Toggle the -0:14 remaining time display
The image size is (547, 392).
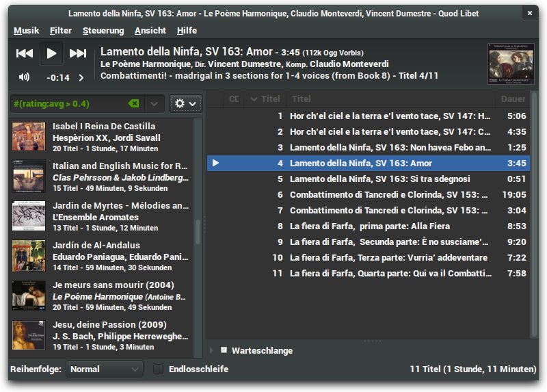58,77
